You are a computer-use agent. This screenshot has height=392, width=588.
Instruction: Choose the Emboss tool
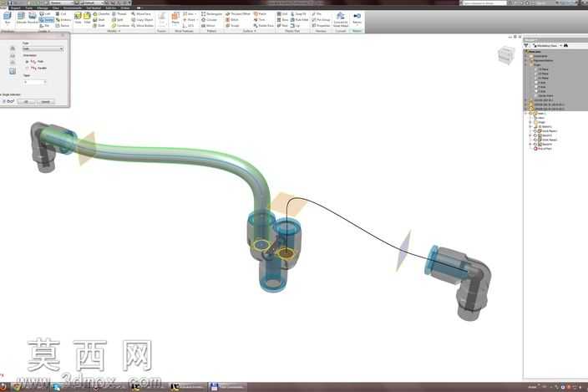tap(63, 20)
